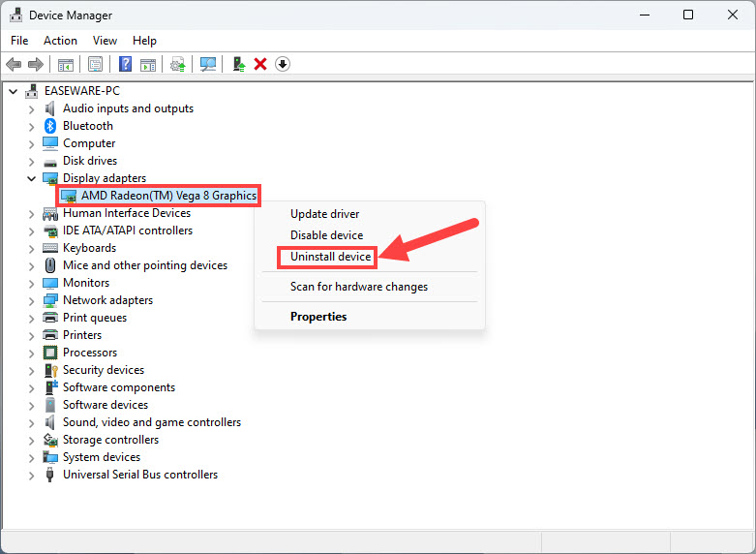The width and height of the screenshot is (756, 554).
Task: Click the Enable device toolbar icon
Action: point(239,64)
